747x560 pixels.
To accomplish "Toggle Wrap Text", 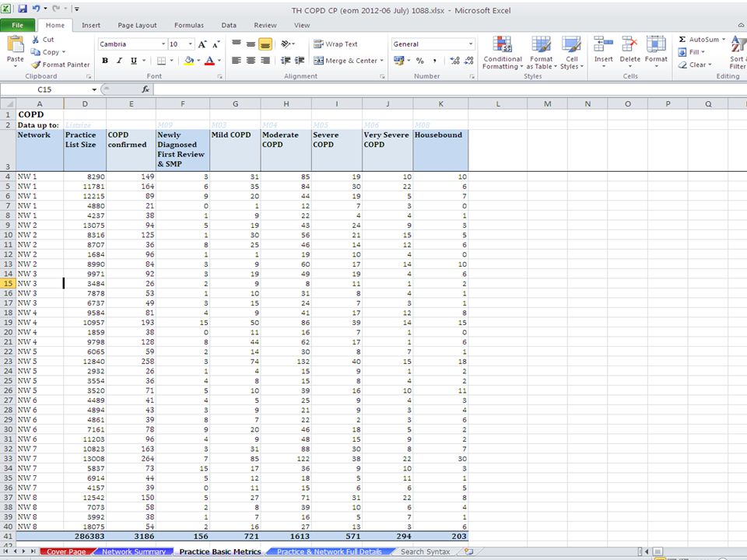I will [335, 44].
